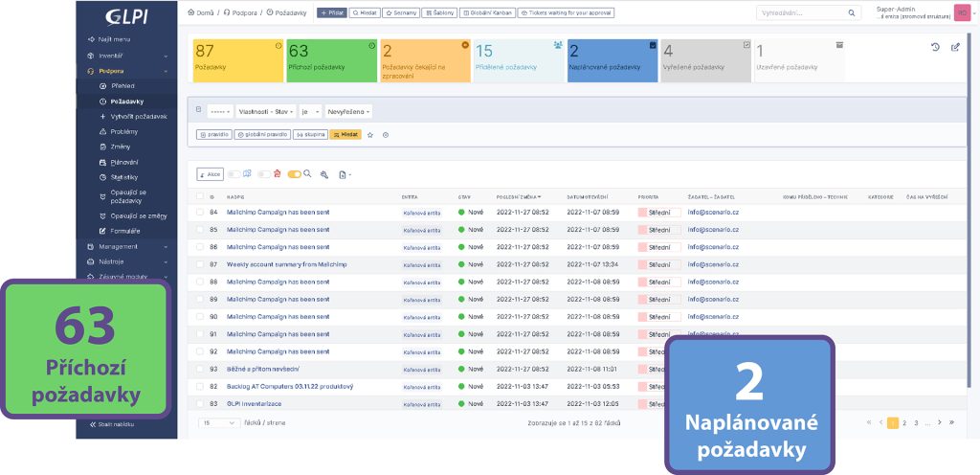Open Statistiky in the sidebar menu
The width and height of the screenshot is (980, 475).
[124, 177]
